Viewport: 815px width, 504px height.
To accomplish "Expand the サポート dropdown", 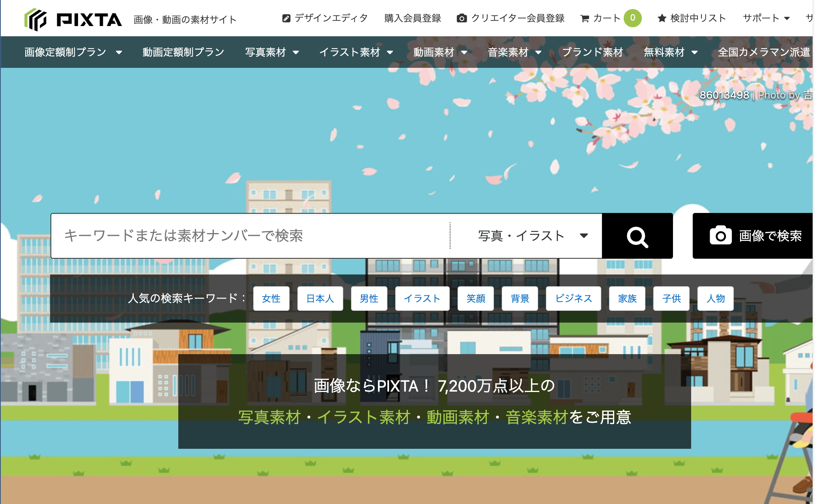I will (x=766, y=18).
